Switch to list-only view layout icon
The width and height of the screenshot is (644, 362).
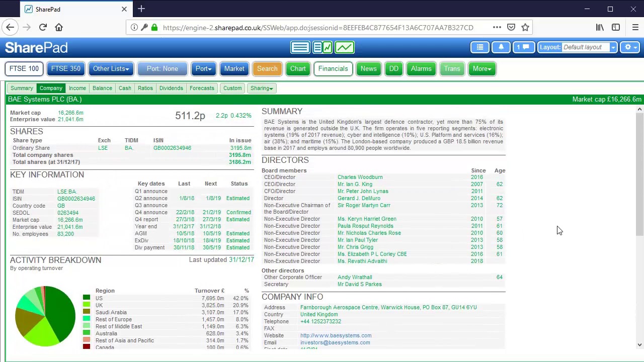(x=300, y=47)
